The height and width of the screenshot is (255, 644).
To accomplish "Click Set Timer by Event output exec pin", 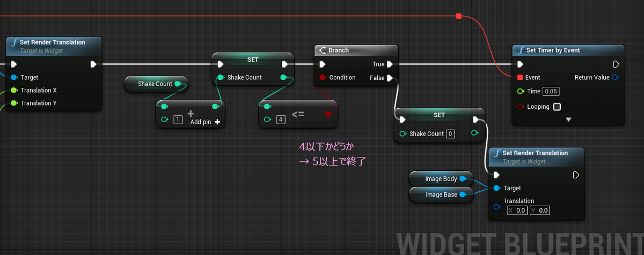I will tap(616, 64).
